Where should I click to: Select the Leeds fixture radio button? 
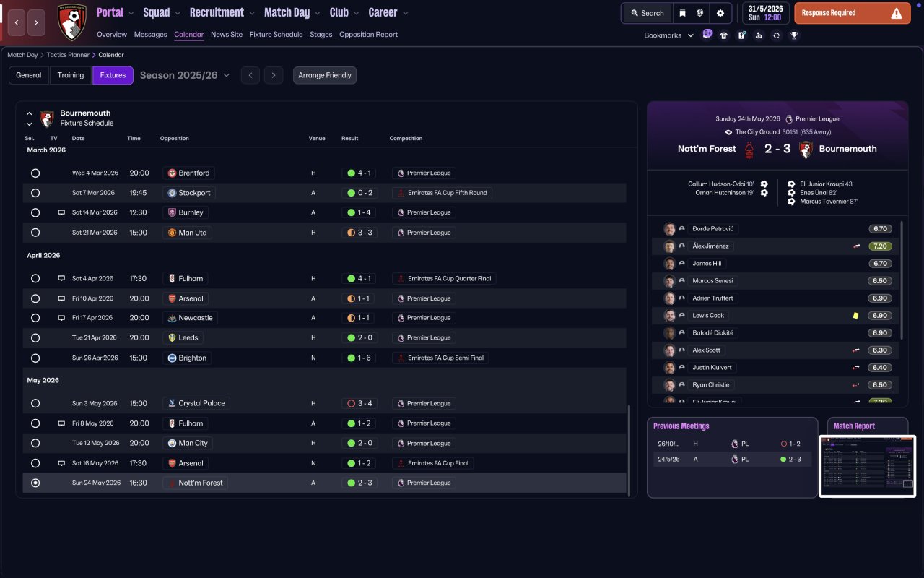(x=35, y=338)
